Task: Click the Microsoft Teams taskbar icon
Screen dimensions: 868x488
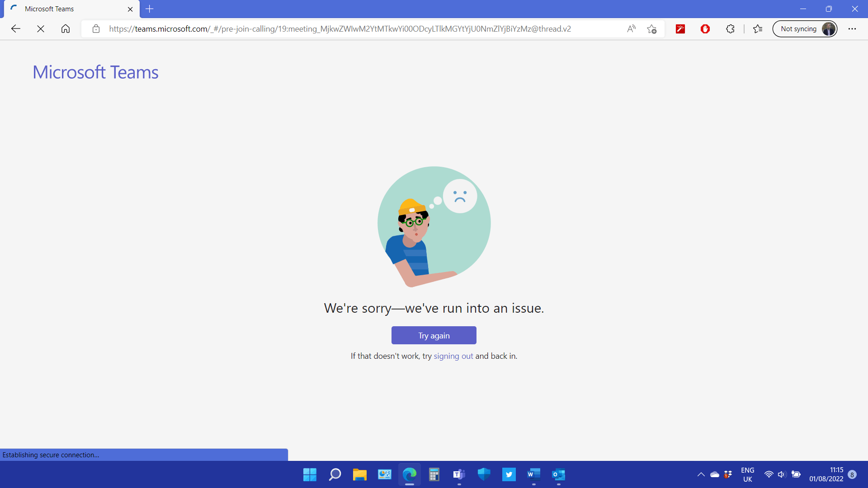Action: 459,474
